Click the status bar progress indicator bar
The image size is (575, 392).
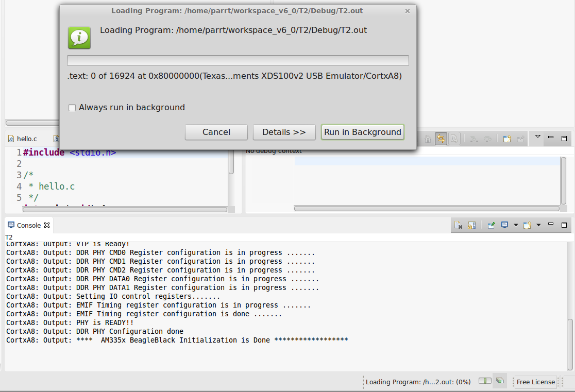(485, 381)
